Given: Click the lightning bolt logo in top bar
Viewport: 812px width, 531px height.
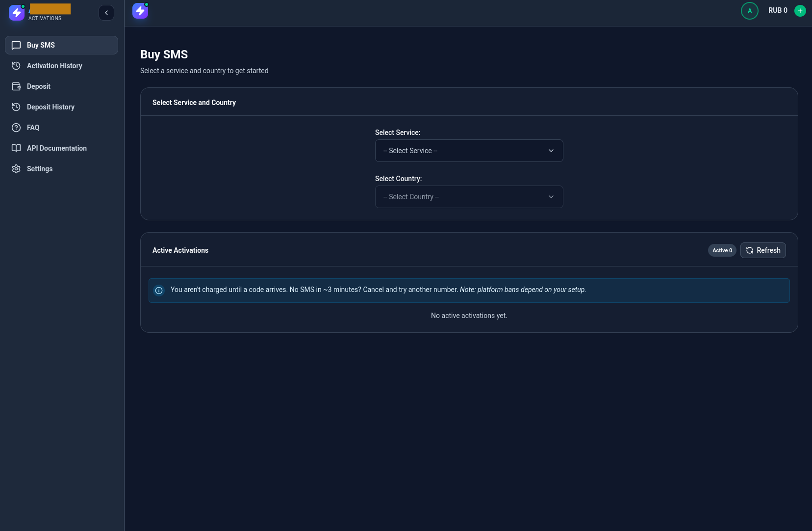Looking at the screenshot, I should tap(140, 11).
